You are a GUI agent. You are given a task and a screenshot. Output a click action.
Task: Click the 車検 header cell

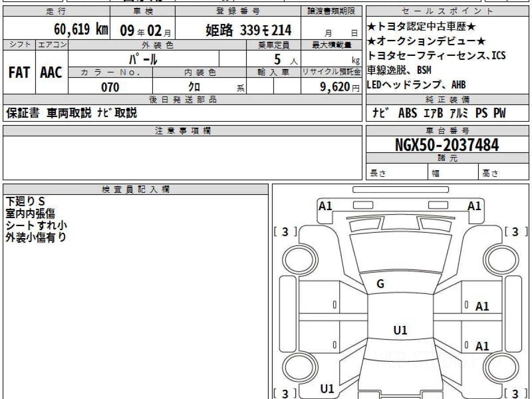(x=142, y=12)
